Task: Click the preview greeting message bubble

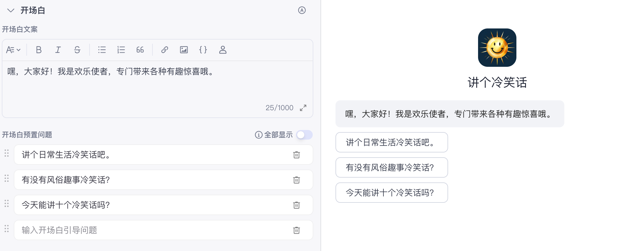Action: pyautogui.click(x=450, y=114)
